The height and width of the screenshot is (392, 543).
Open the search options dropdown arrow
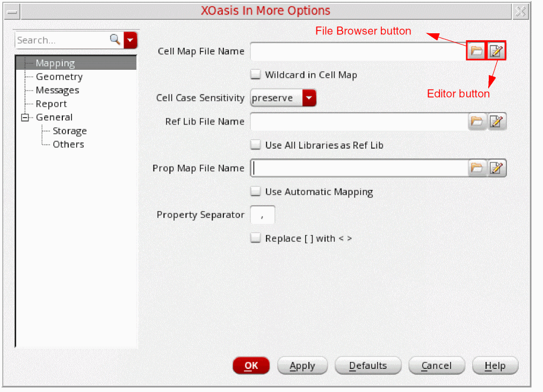coord(130,40)
